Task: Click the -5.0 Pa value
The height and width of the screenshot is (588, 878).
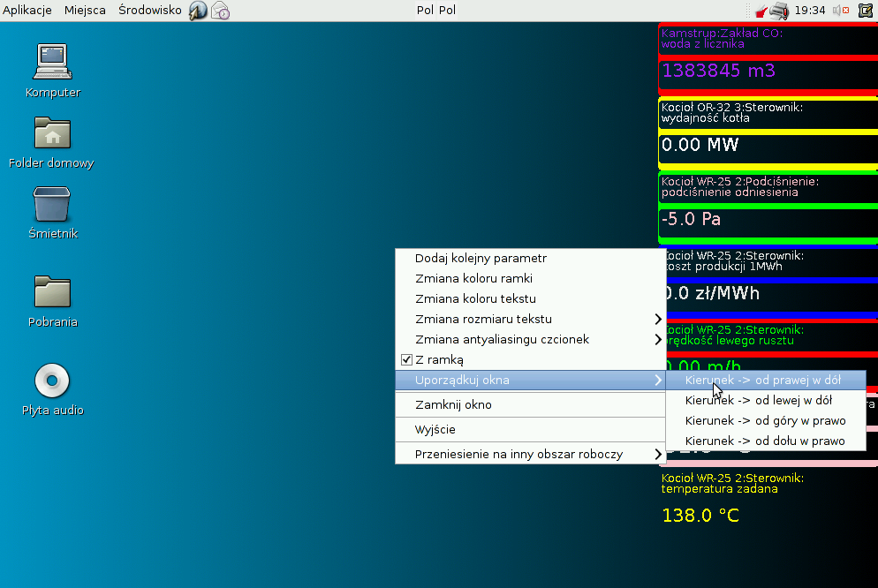Action: pyautogui.click(x=691, y=219)
